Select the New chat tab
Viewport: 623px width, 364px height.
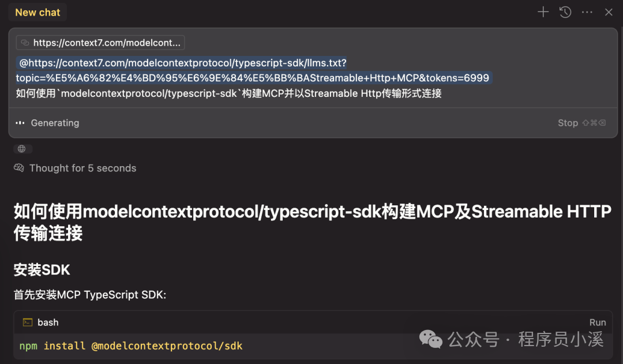37,12
